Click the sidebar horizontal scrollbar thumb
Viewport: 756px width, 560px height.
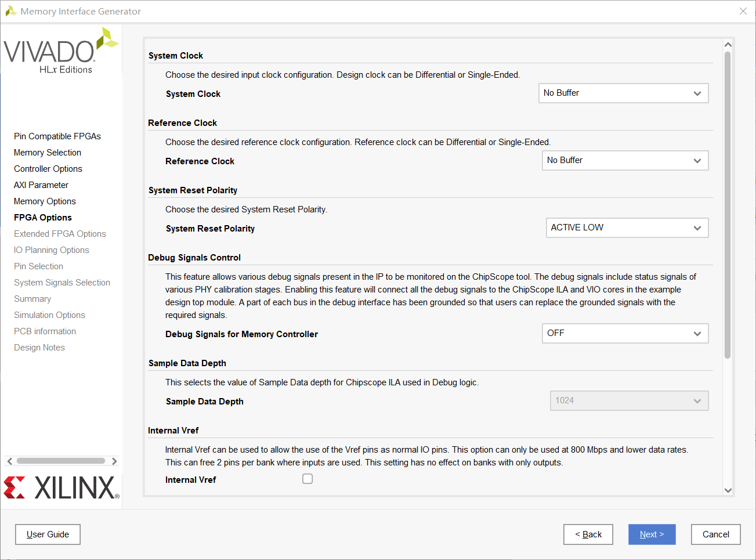(61, 461)
